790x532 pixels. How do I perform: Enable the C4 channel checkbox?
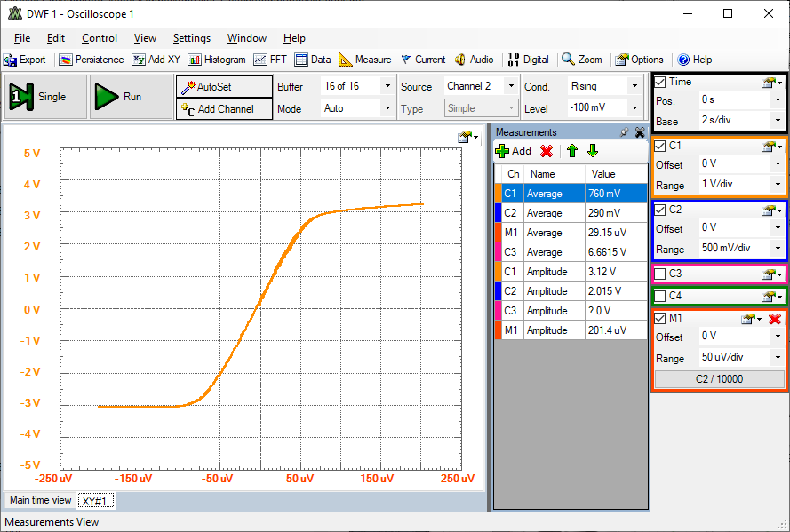[x=660, y=296]
